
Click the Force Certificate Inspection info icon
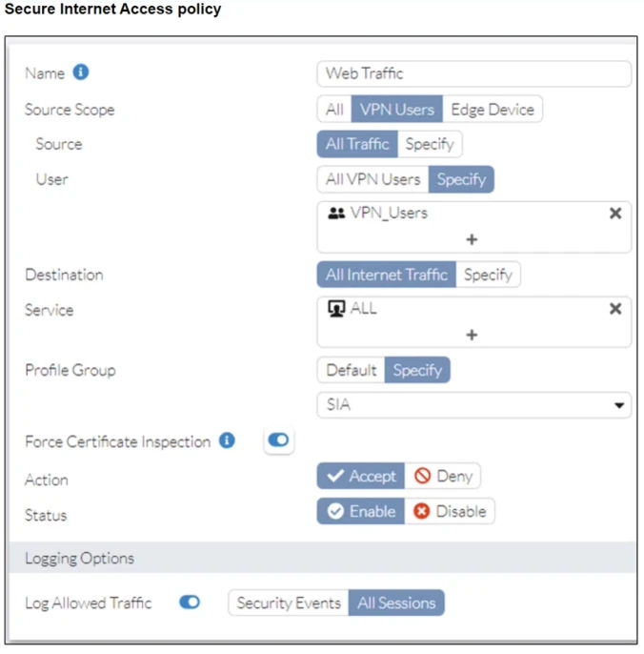tap(227, 440)
